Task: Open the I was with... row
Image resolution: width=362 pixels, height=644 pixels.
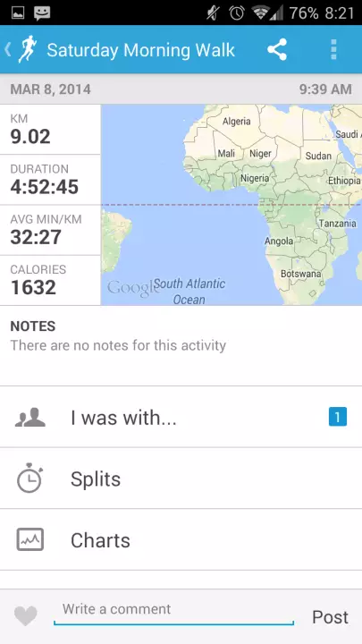Action: (181, 418)
